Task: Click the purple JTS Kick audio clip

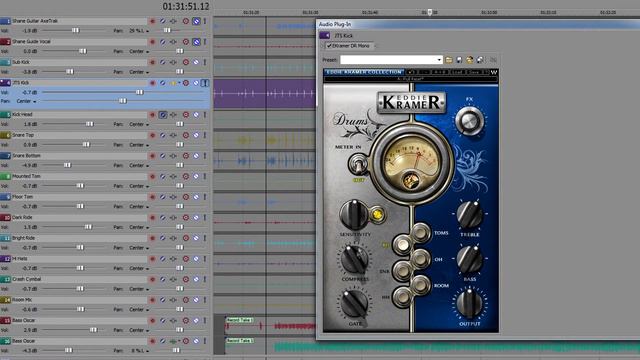Action: point(264,93)
